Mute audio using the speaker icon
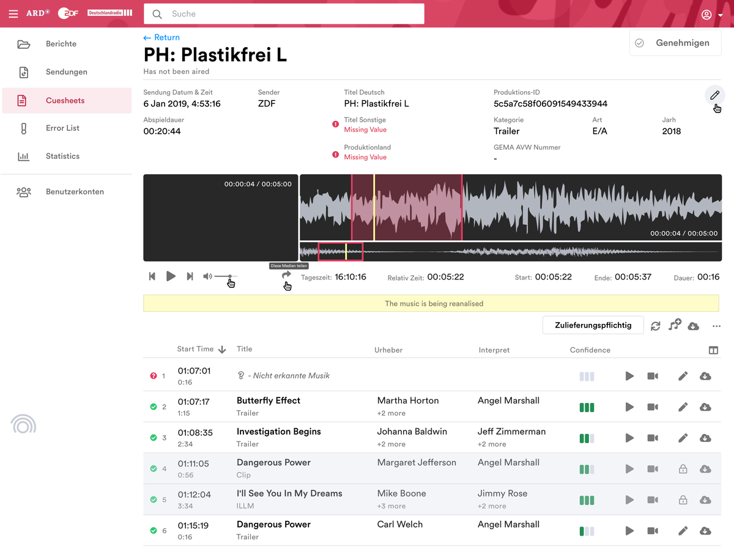Viewport: 734px width, 560px height. pyautogui.click(x=207, y=276)
